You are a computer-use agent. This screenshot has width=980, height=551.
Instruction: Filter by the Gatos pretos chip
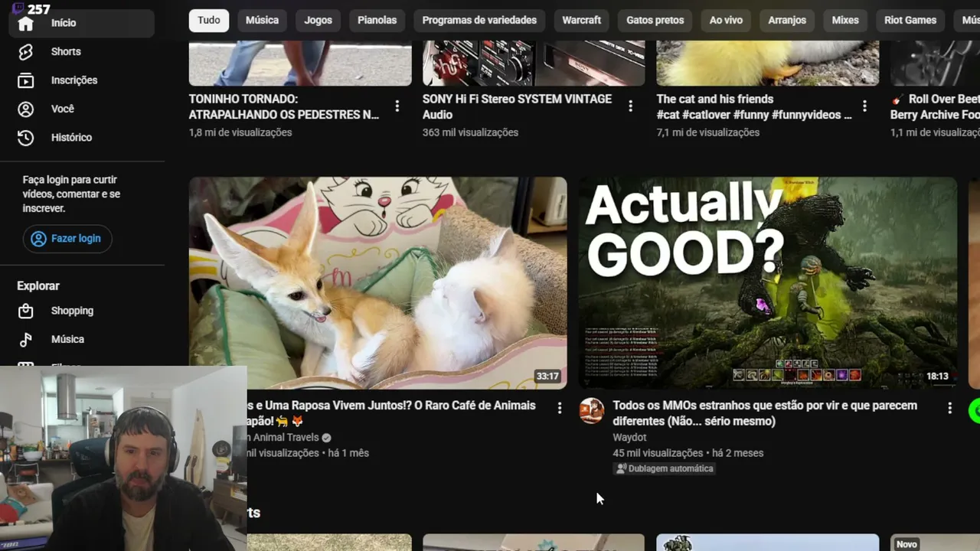(x=655, y=20)
